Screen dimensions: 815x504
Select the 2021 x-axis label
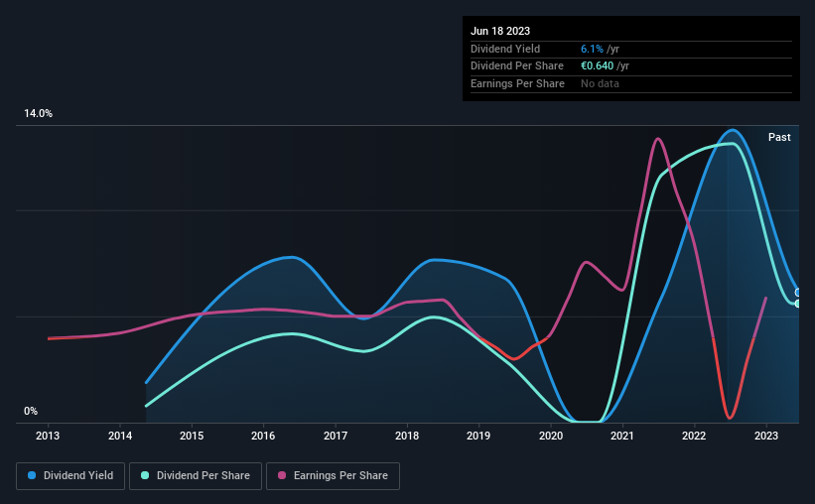click(x=622, y=436)
